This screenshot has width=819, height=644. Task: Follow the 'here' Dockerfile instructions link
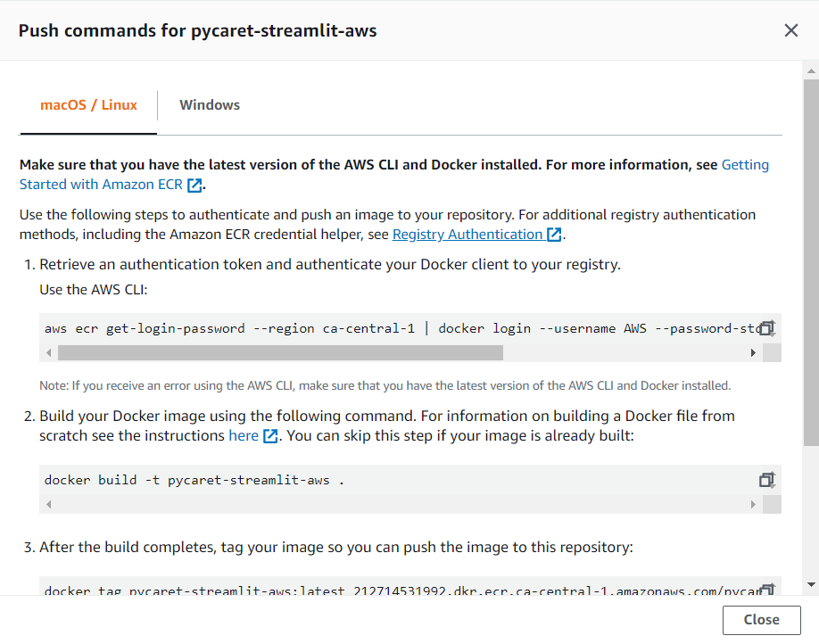[x=243, y=436]
